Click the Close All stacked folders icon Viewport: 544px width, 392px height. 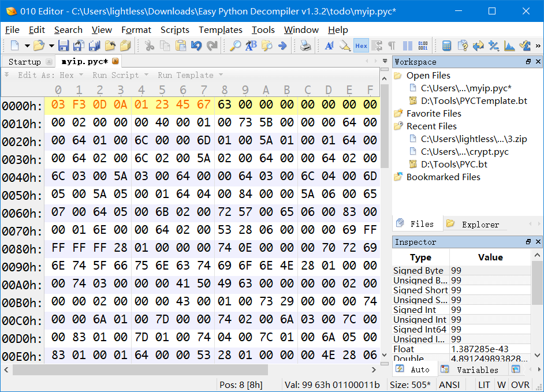125,46
